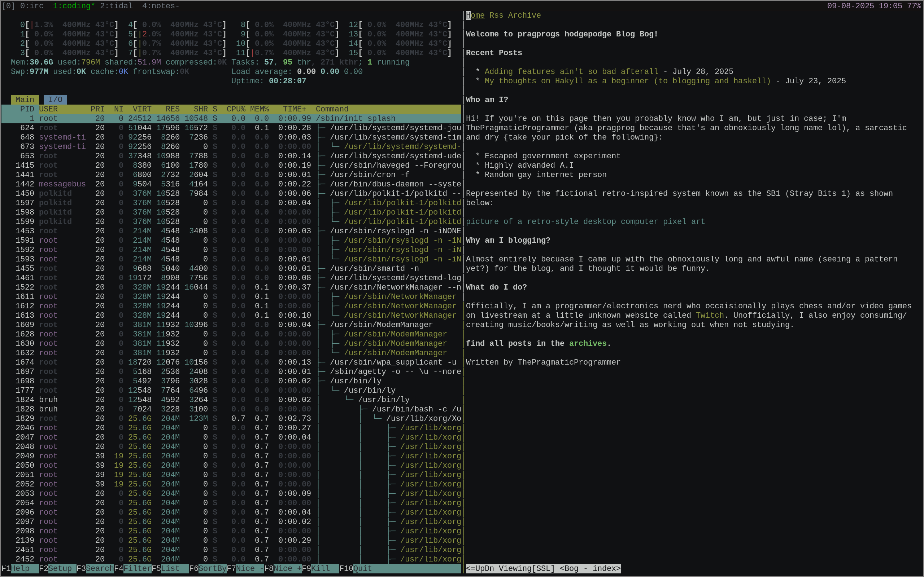Viewport: 924px width, 577px height.
Task: Open the Archive page link
Action: pos(524,15)
